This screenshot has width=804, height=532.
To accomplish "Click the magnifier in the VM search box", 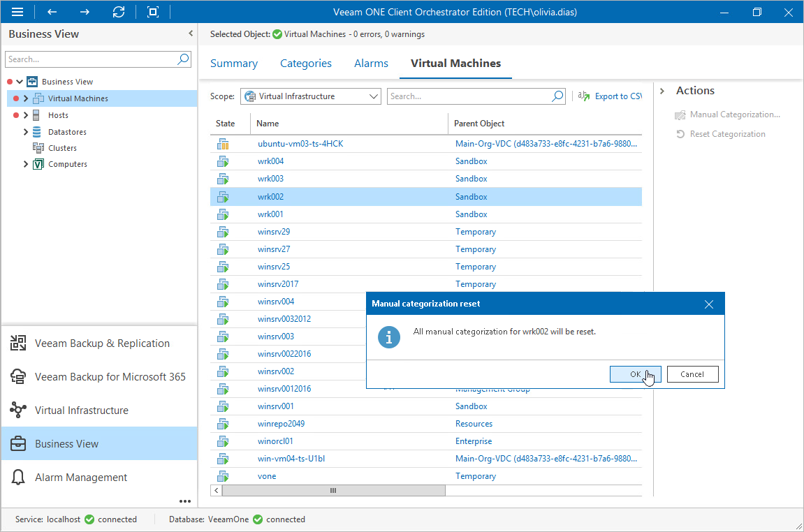I will point(558,96).
